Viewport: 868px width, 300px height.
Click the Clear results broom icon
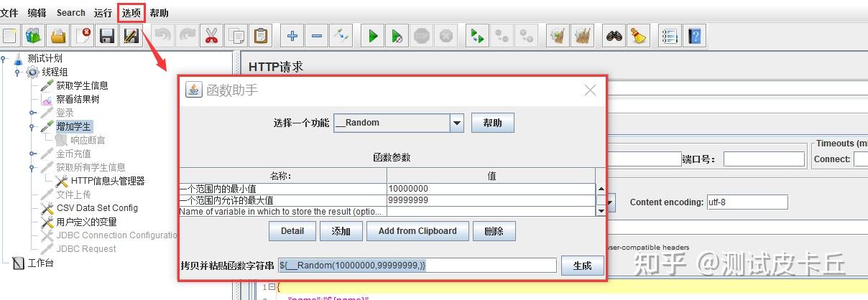point(558,35)
